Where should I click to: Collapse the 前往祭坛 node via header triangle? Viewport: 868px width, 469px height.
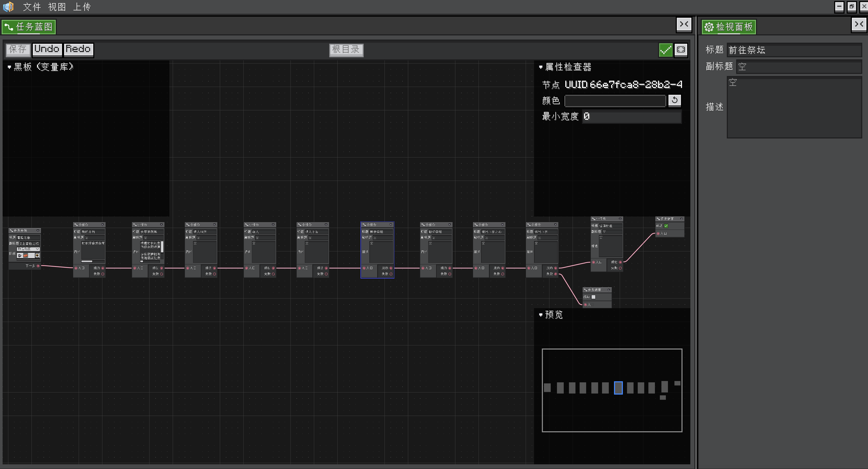tap(391, 225)
